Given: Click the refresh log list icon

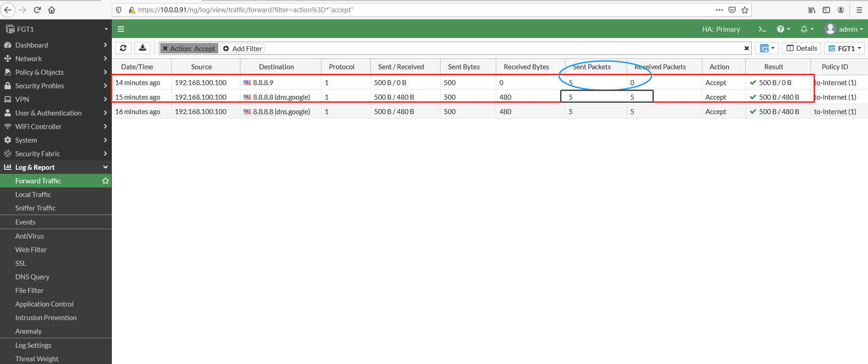Looking at the screenshot, I should (x=123, y=48).
